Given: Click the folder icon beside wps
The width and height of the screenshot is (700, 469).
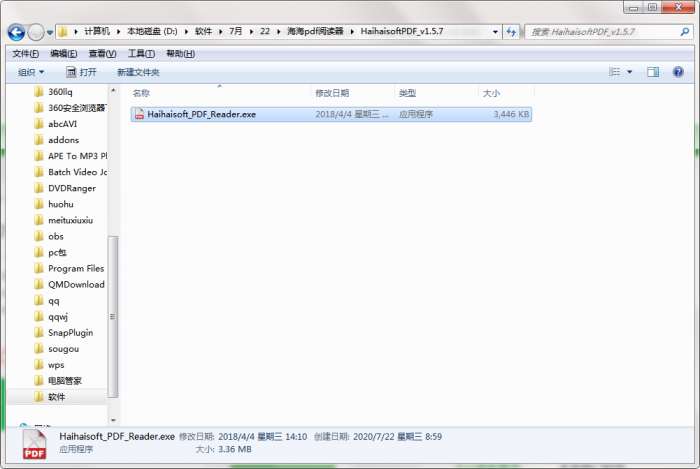Looking at the screenshot, I should pyautogui.click(x=39, y=365).
